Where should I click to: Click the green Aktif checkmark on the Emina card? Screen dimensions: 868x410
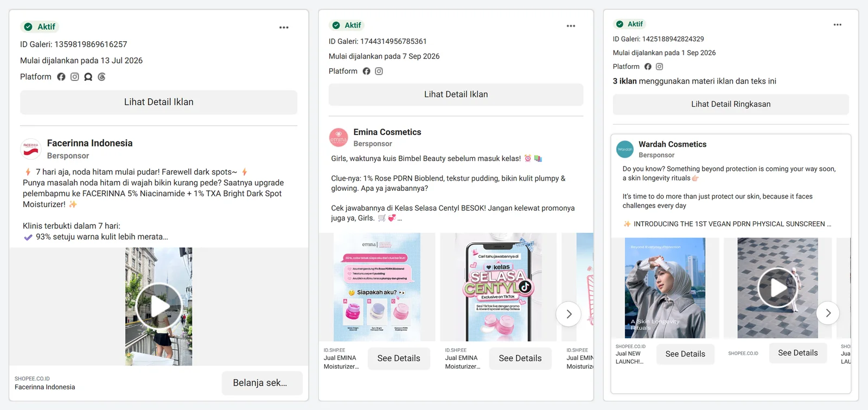pyautogui.click(x=336, y=25)
